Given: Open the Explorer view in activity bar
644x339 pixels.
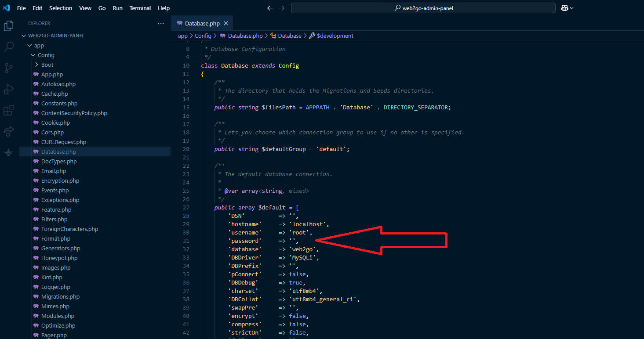Looking at the screenshot, I should [x=8, y=26].
